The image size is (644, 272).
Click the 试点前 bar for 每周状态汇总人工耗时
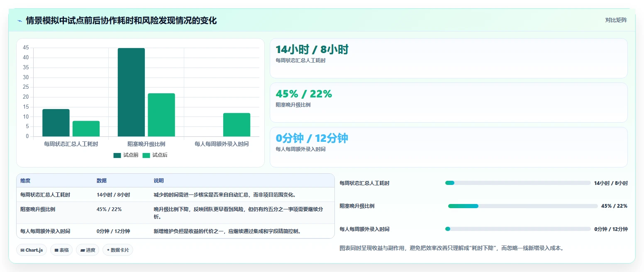coord(56,123)
